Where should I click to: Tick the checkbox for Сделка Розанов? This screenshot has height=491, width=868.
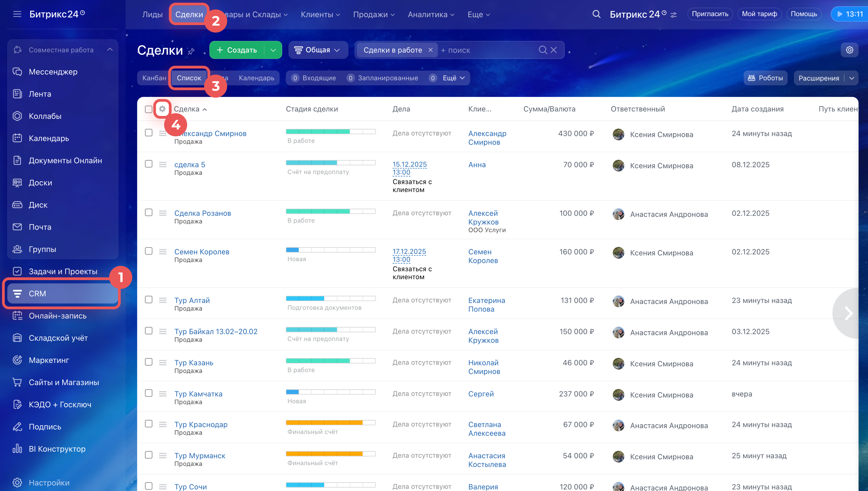(x=149, y=212)
